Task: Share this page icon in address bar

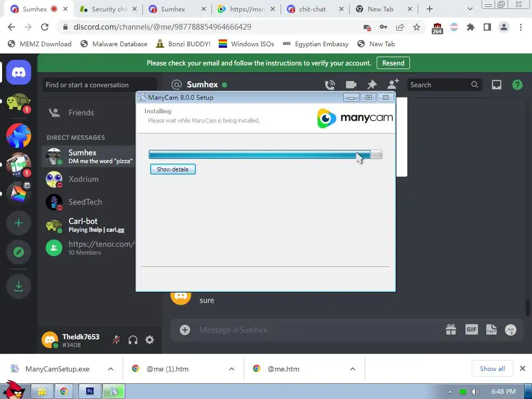Action: 400,27
